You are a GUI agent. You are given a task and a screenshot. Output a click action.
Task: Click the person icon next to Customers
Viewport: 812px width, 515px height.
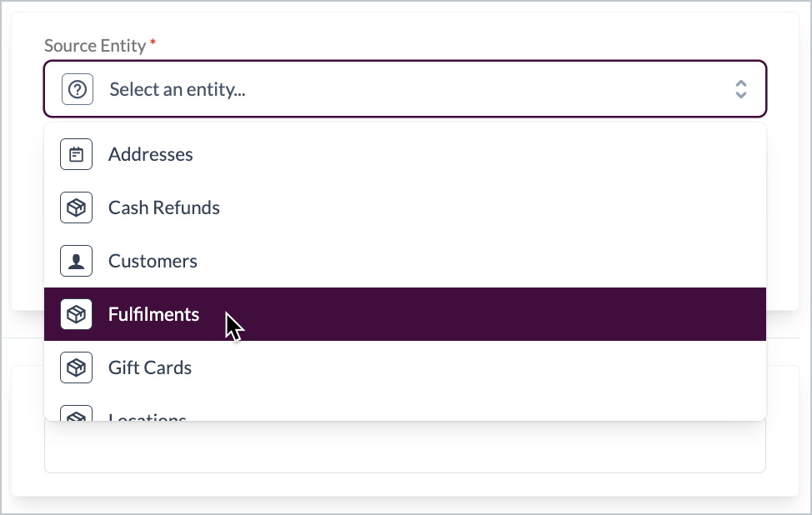76,261
